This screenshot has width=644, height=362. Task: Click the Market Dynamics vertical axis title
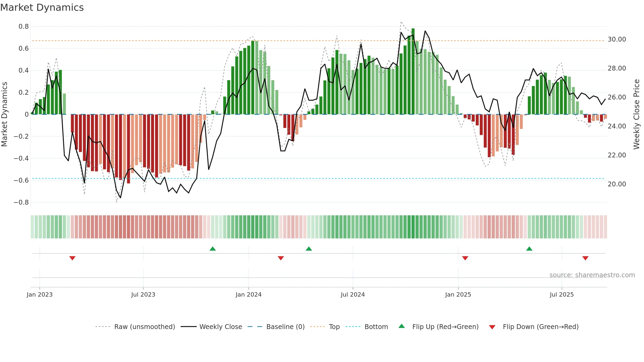[4, 114]
